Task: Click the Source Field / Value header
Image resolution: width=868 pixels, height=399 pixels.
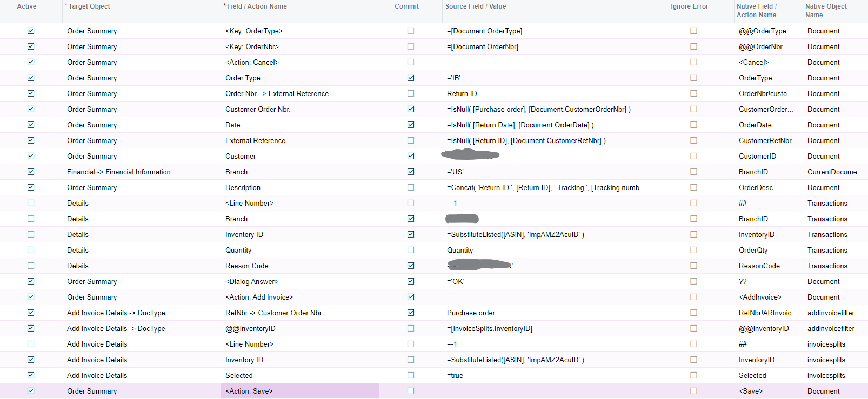Action: [x=476, y=6]
